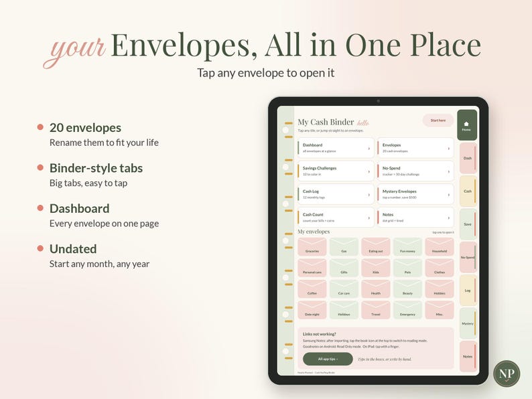This screenshot has height=399, width=532.
Task: Switch to the Save binder tab
Action: point(468,224)
